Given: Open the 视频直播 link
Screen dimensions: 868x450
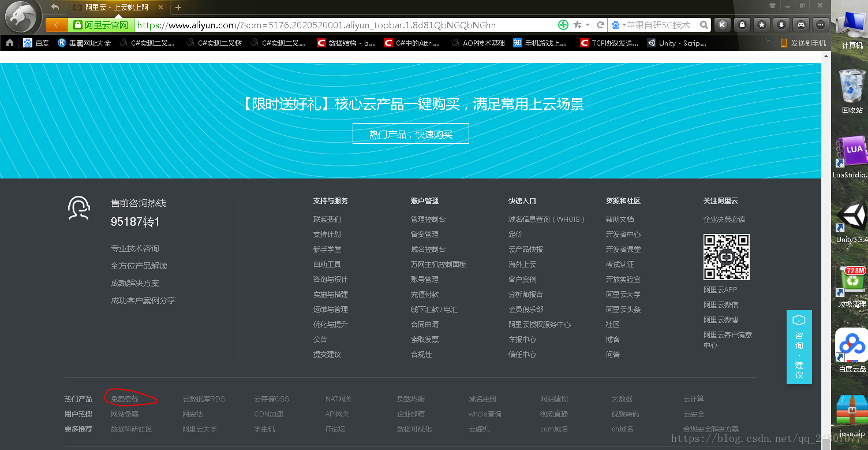Looking at the screenshot, I should click(554, 414).
